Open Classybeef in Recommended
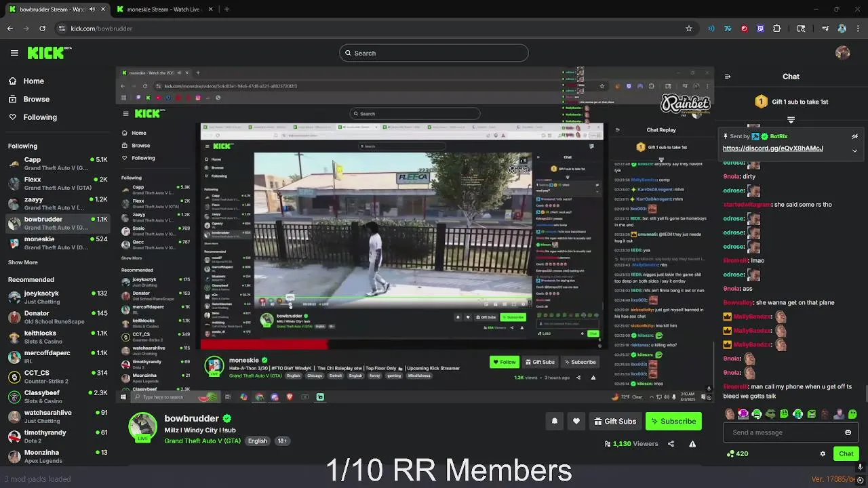 (x=57, y=396)
